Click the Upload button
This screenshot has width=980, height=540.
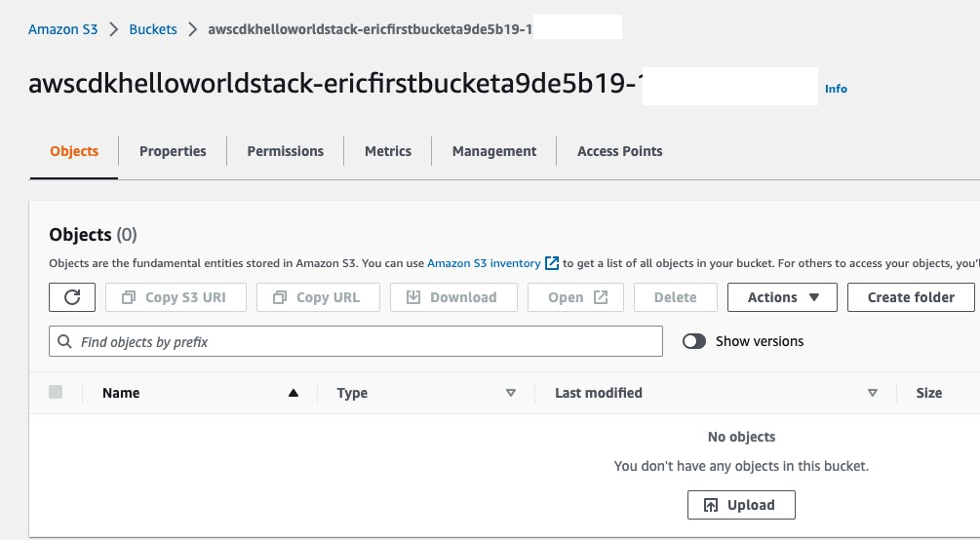click(741, 505)
